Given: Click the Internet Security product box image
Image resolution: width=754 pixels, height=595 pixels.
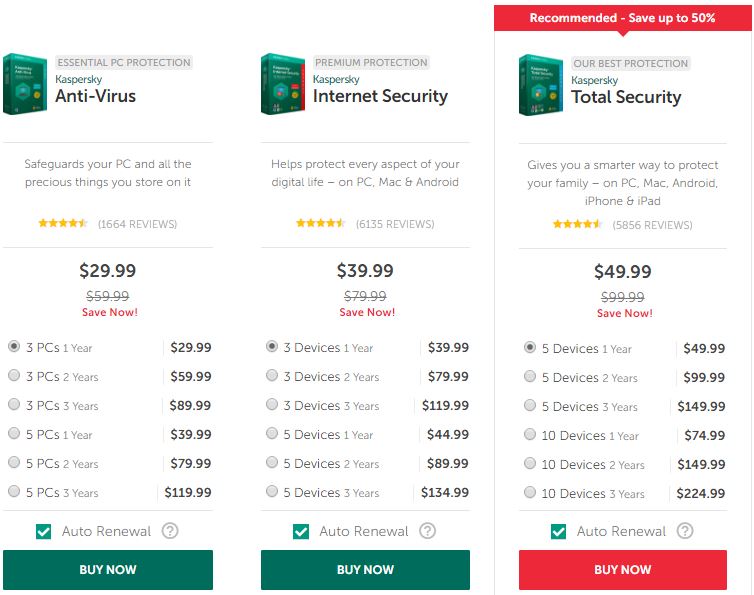Looking at the screenshot, I should pos(283,85).
